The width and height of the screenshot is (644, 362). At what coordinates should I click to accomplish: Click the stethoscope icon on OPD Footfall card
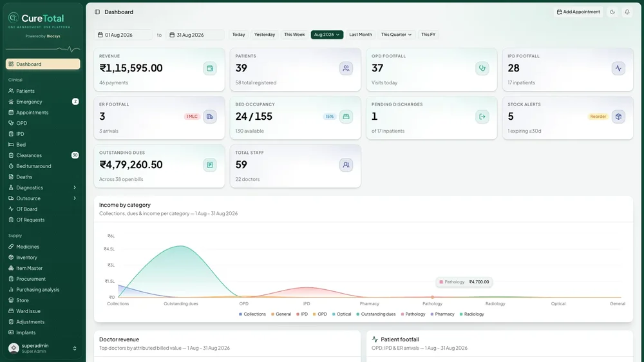482,68
